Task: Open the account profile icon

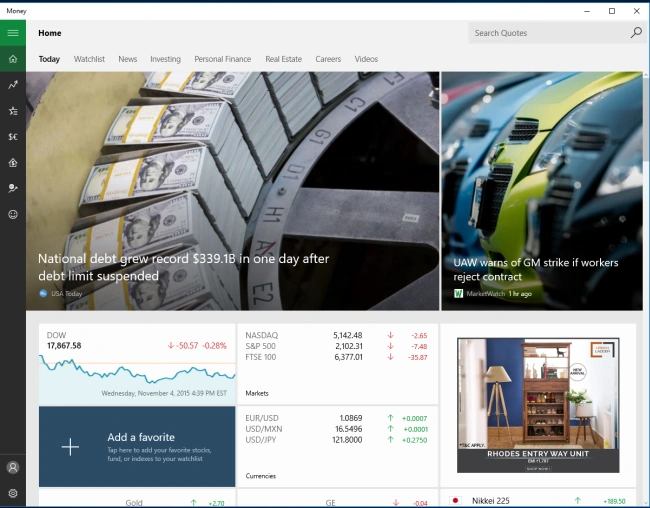Action: click(13, 467)
